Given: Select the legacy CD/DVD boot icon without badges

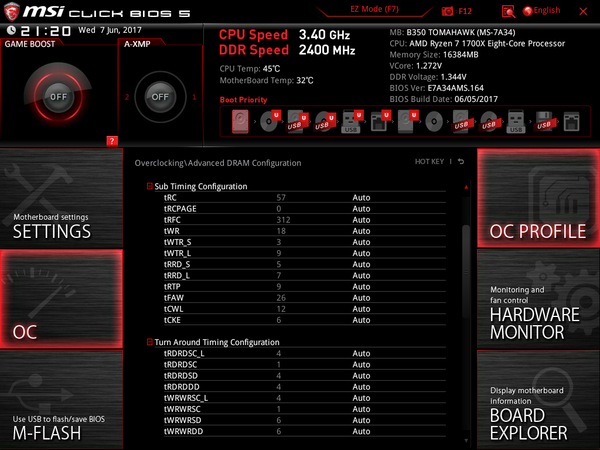Looking at the screenshot, I should (434, 122).
